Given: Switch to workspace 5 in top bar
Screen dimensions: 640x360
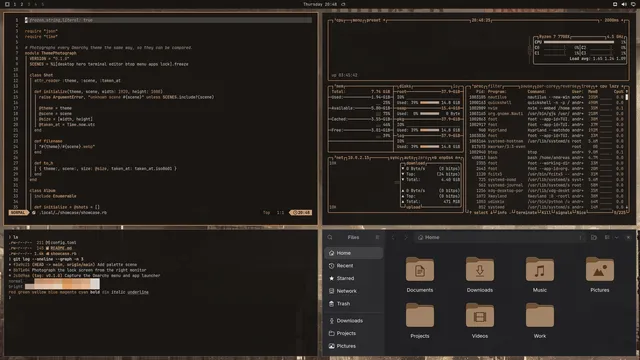Looking at the screenshot, I should [x=42, y=4].
